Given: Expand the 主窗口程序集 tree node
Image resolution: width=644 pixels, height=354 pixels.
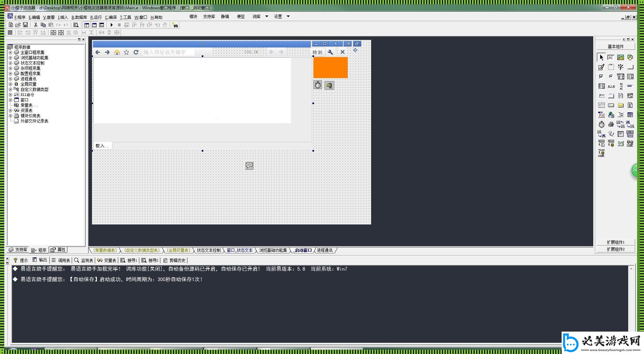Looking at the screenshot, I should [10, 52].
